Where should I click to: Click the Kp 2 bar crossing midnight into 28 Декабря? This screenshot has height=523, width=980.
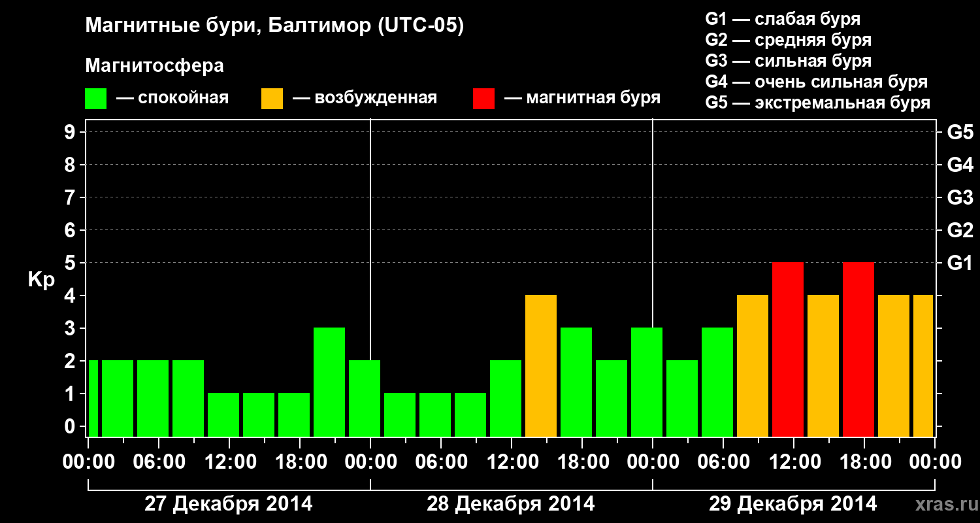(365, 398)
